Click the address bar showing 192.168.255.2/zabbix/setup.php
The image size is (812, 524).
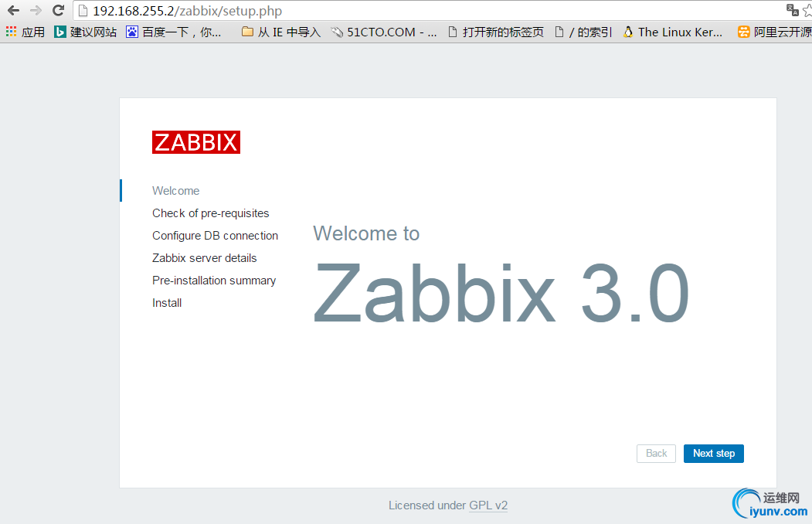(430, 11)
